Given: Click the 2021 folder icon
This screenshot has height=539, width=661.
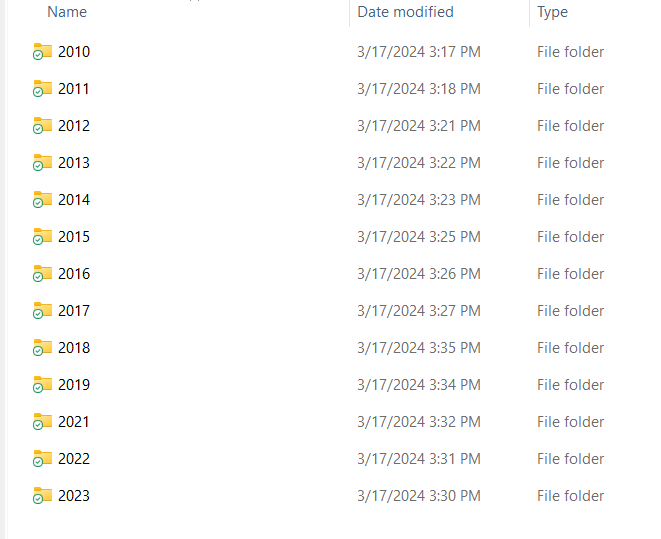Looking at the screenshot, I should (x=42, y=422).
